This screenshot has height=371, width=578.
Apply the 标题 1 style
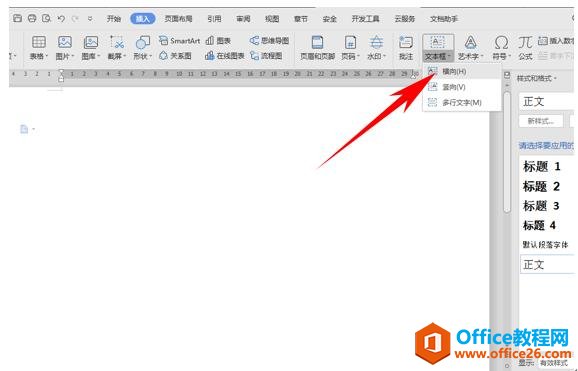click(x=542, y=166)
